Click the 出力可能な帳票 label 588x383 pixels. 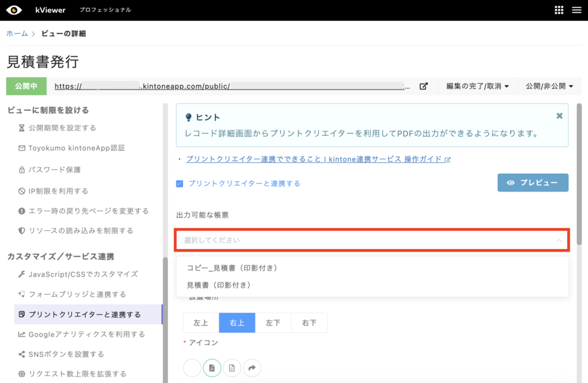click(203, 215)
